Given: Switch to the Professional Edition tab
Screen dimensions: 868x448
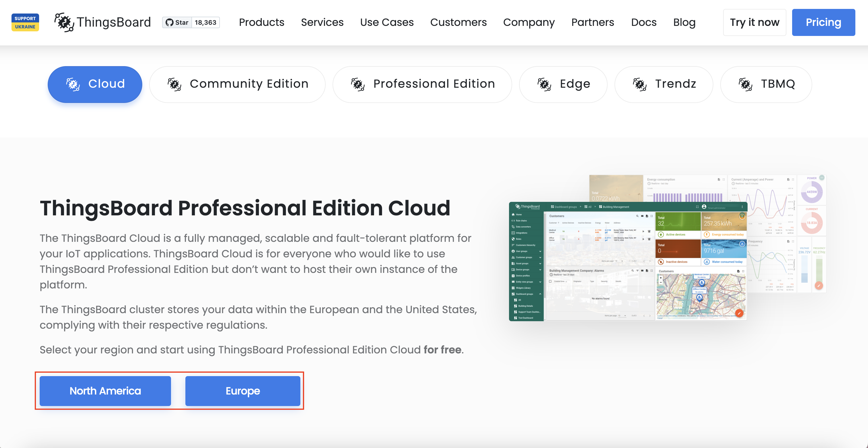Looking at the screenshot, I should tap(422, 84).
